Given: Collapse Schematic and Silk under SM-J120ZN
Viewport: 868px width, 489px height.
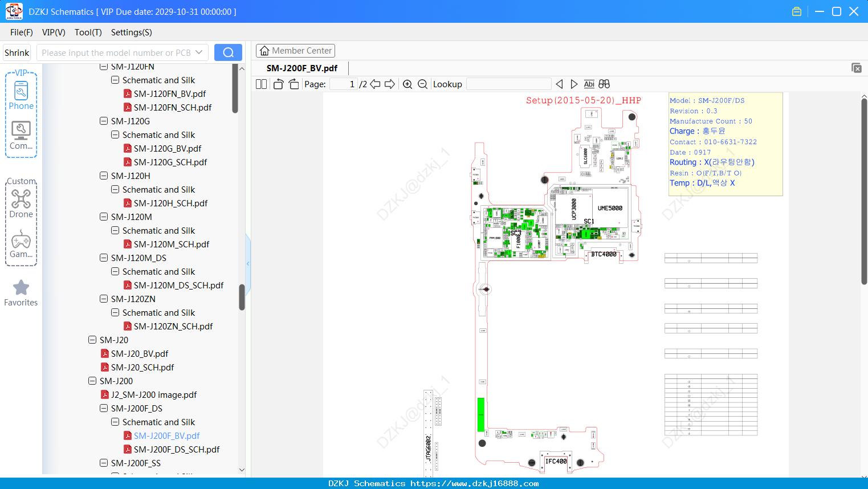Looking at the screenshot, I should (115, 312).
